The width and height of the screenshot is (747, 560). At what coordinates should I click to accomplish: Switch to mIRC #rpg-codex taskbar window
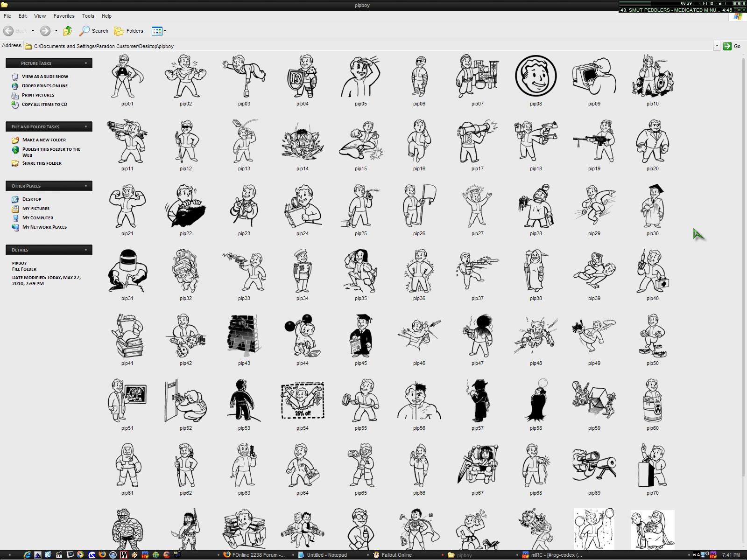pyautogui.click(x=552, y=555)
